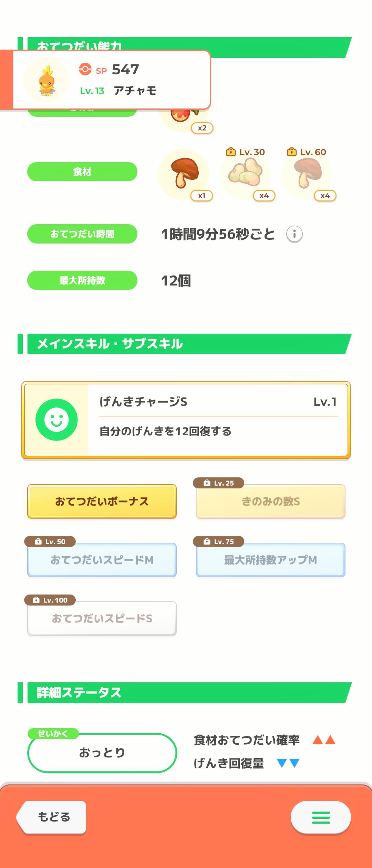The image size is (372, 868).
Task: Tap the Lv.30 locked soybean ingredient icon
Action: (246, 174)
